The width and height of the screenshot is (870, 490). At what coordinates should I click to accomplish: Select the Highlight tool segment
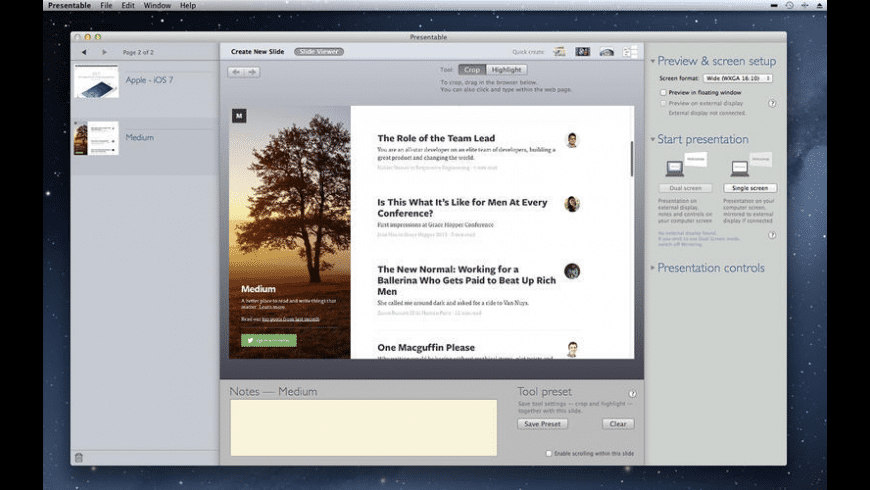507,70
